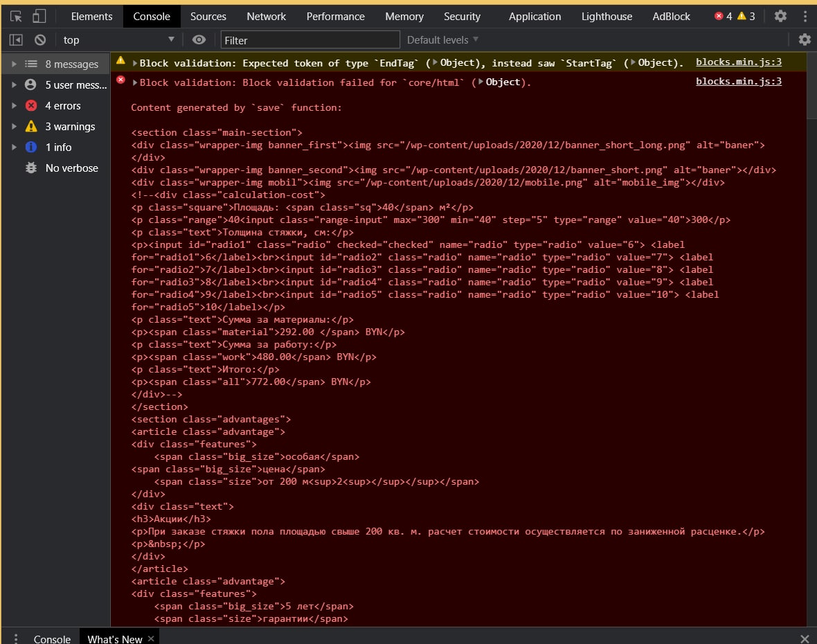Click the drawer three-dot menu icon
Viewport: 817px width, 644px height.
point(16,638)
